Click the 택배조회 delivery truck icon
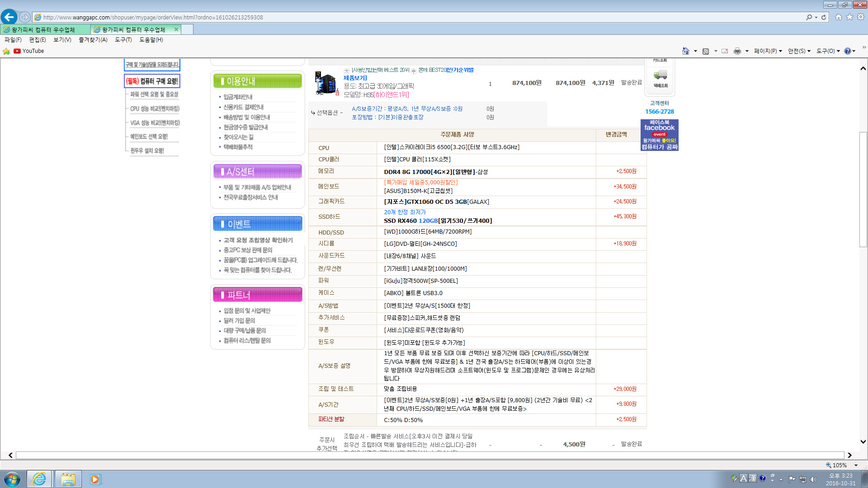 [660, 78]
